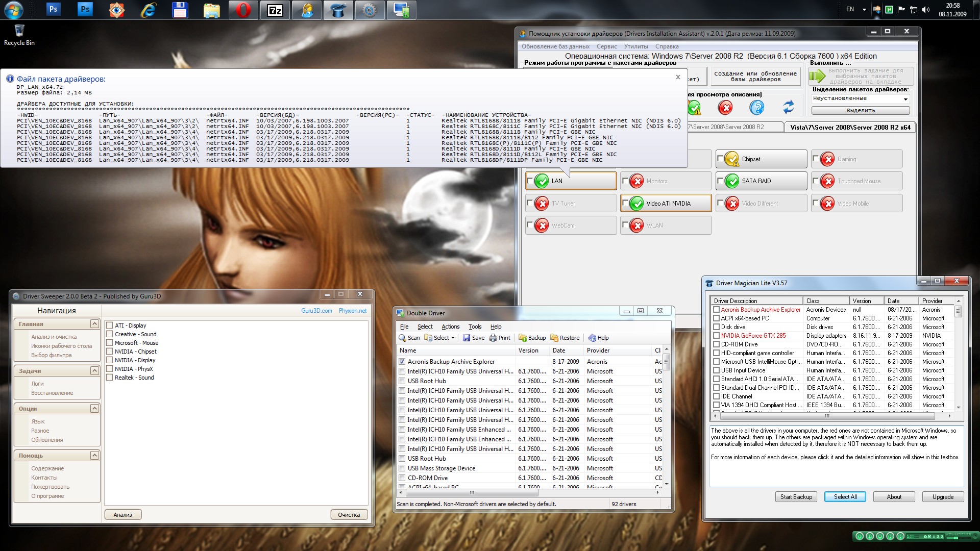
Task: Check the NVIDIA - Display checkbox in Driver Sweeper
Action: [109, 360]
